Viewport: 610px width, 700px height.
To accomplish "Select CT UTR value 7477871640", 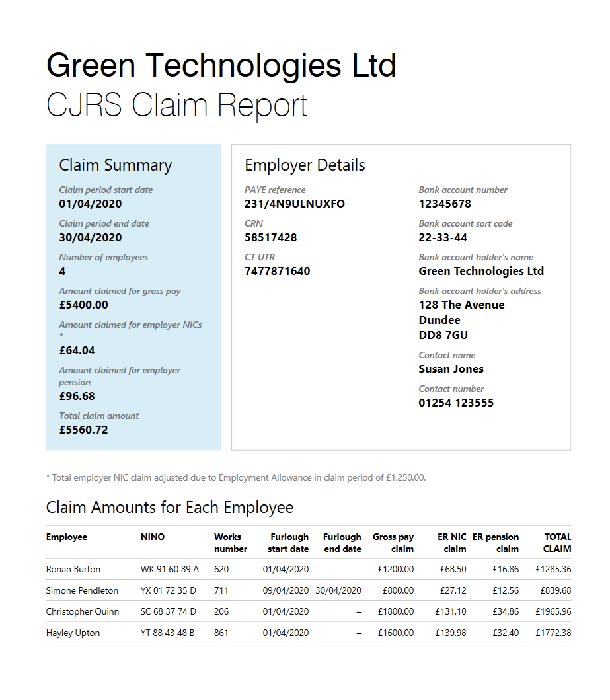I will point(277,272).
